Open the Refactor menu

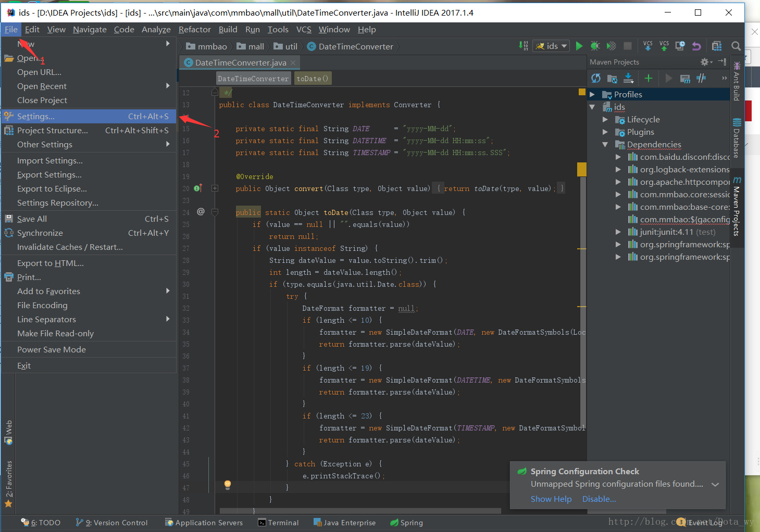[195, 29]
